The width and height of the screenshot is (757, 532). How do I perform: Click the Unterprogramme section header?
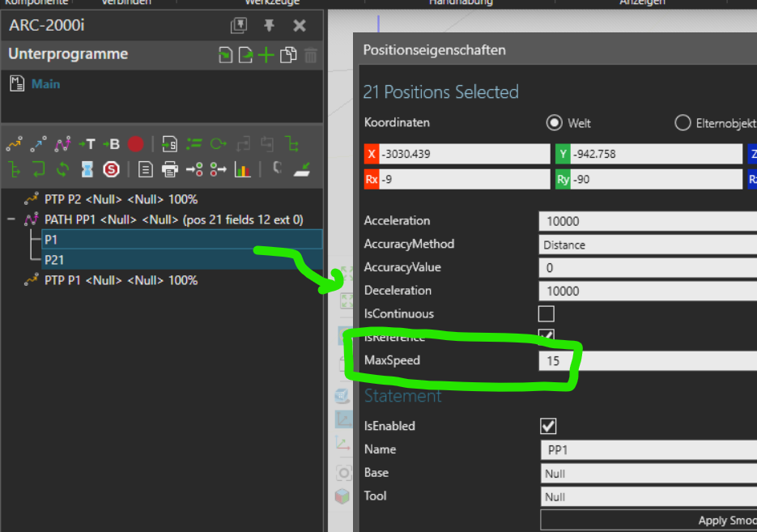68,53
